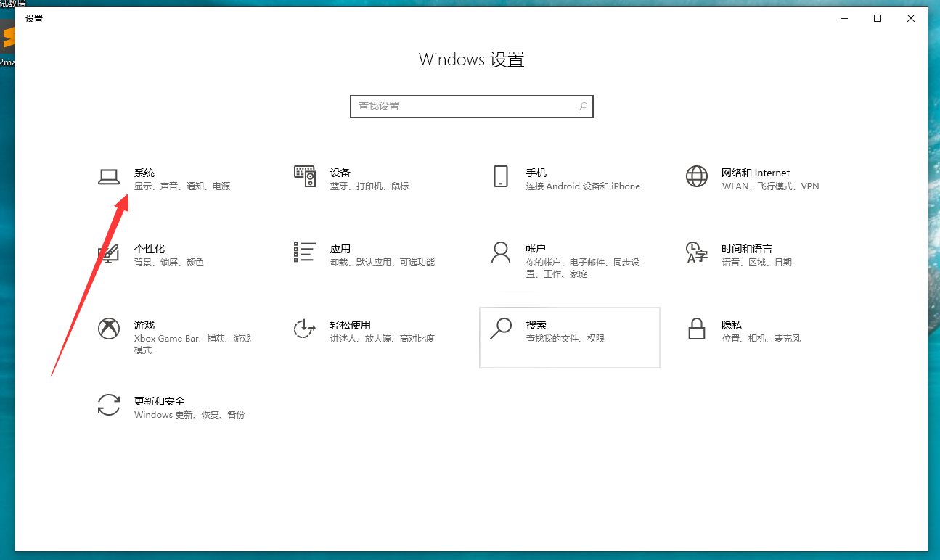940x560 pixels.
Task: Click the 卸载、默认应用、可选功能 description
Action: point(383,263)
